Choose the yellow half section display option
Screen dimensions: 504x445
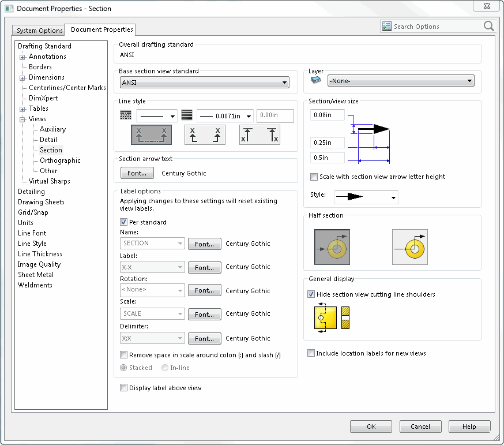[x=410, y=247]
